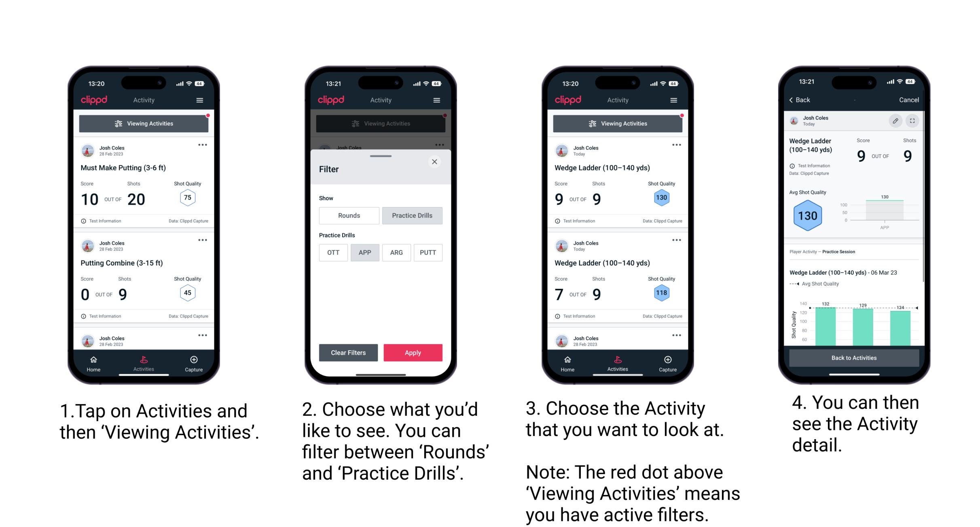The image size is (980, 527).
Task: Tap the red 'Apply' button in filter panel
Action: pos(412,353)
